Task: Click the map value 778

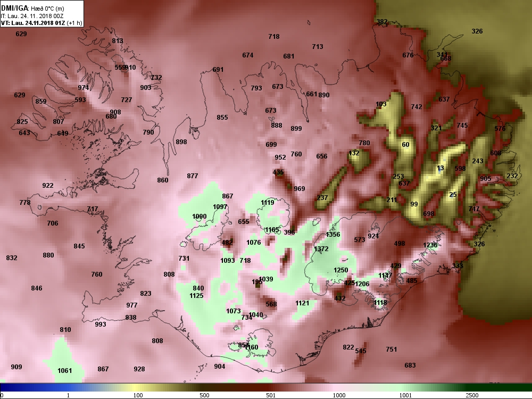Action: [x=25, y=203]
